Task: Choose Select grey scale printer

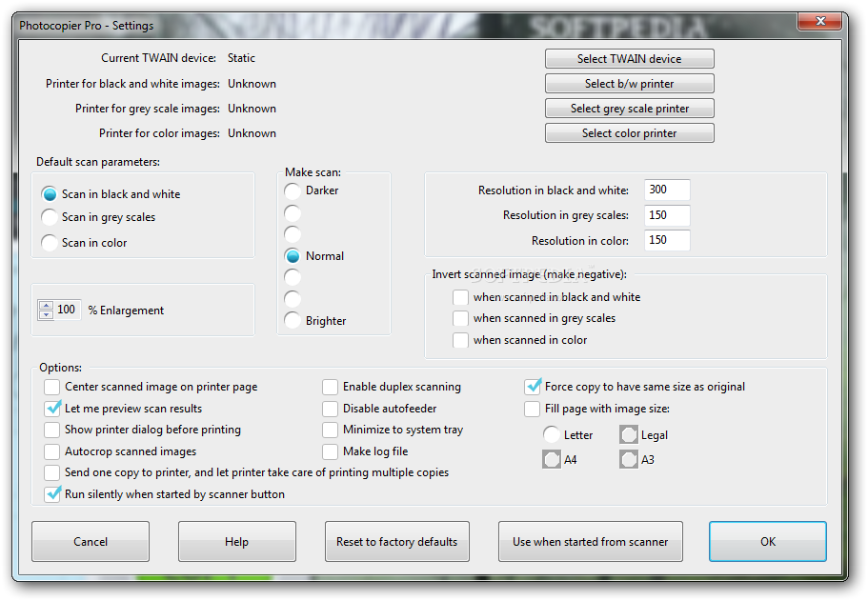Action: [x=630, y=109]
